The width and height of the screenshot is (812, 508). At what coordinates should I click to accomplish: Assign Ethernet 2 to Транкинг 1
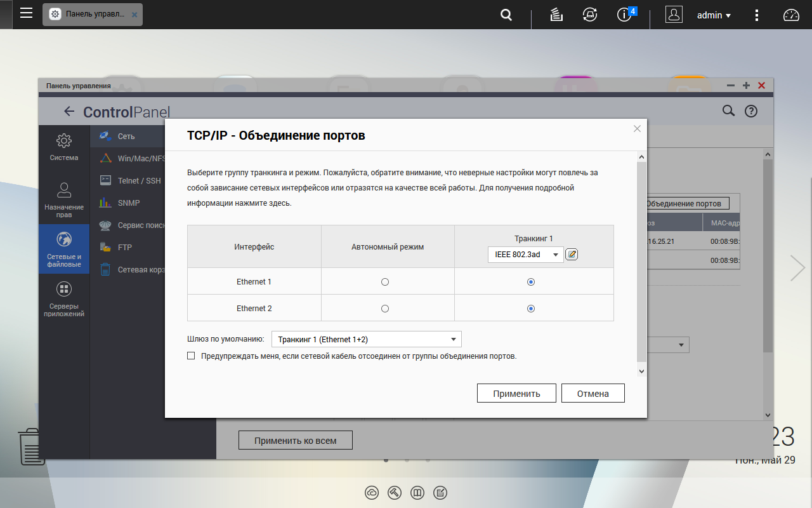tap(531, 309)
